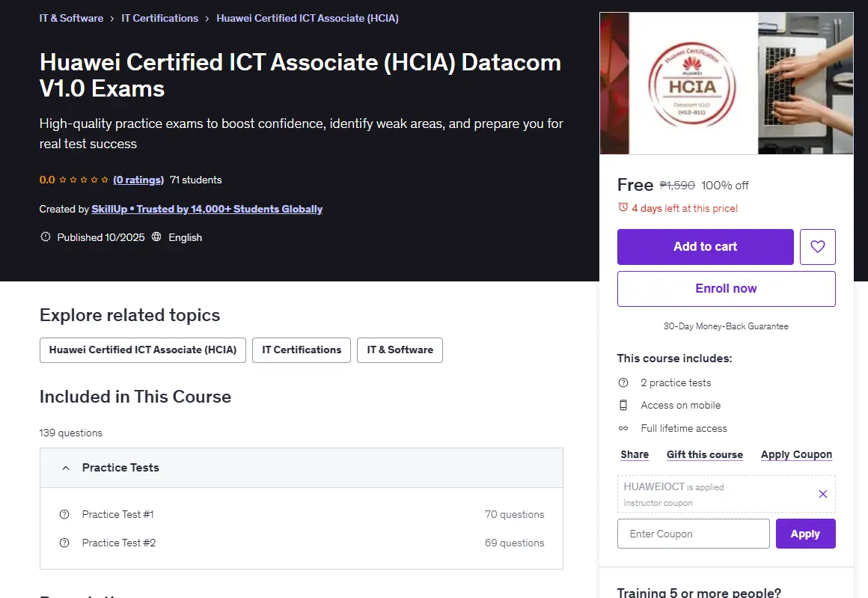Viewport: 868px width, 598px height.
Task: Click the question icon beside Practice Test #1
Action: 64,514
